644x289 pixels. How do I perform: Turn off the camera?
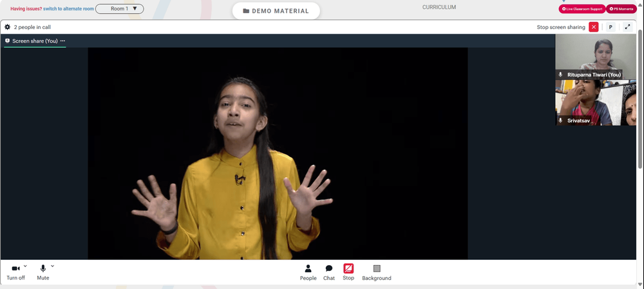coord(15,272)
